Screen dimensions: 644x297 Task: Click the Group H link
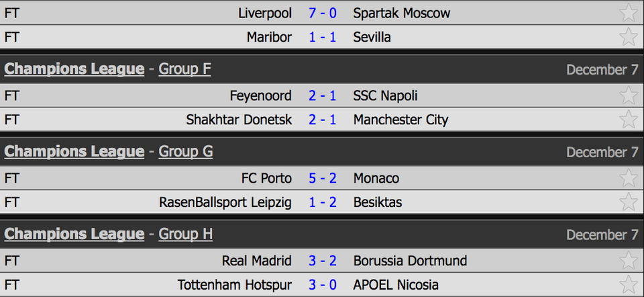click(x=186, y=235)
